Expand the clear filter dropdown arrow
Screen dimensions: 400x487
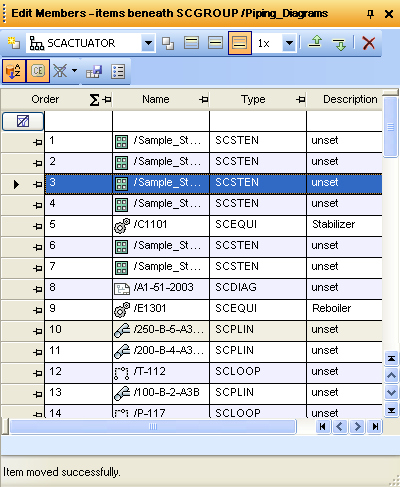(74, 71)
